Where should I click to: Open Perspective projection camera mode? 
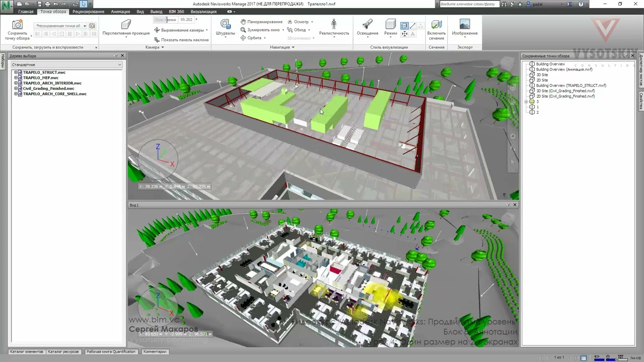click(126, 28)
